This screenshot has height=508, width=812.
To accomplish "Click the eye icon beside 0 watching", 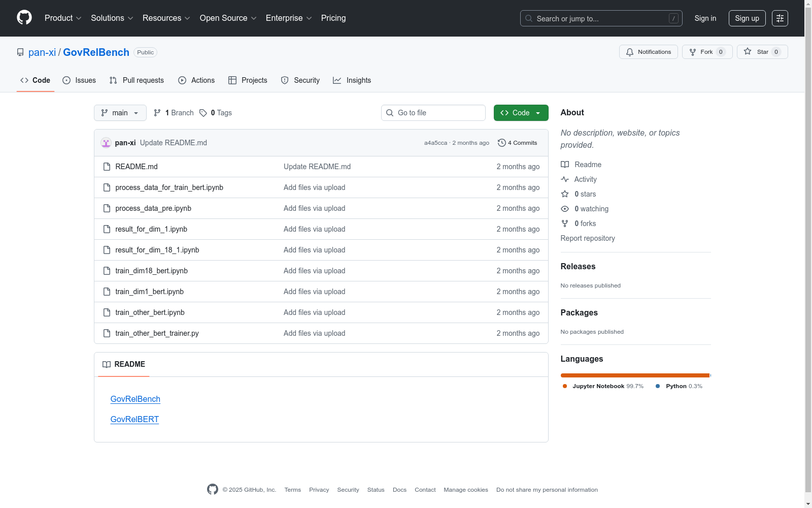I will click(x=565, y=209).
